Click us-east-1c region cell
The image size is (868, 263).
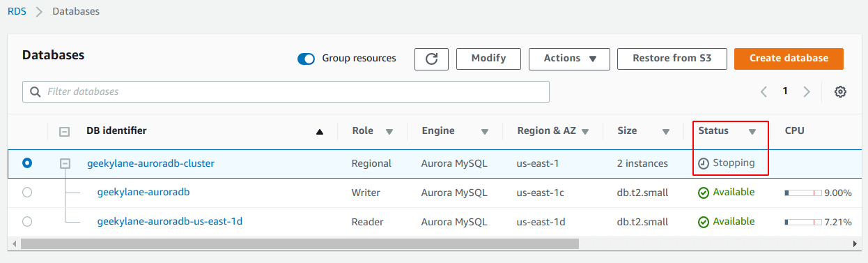(541, 193)
